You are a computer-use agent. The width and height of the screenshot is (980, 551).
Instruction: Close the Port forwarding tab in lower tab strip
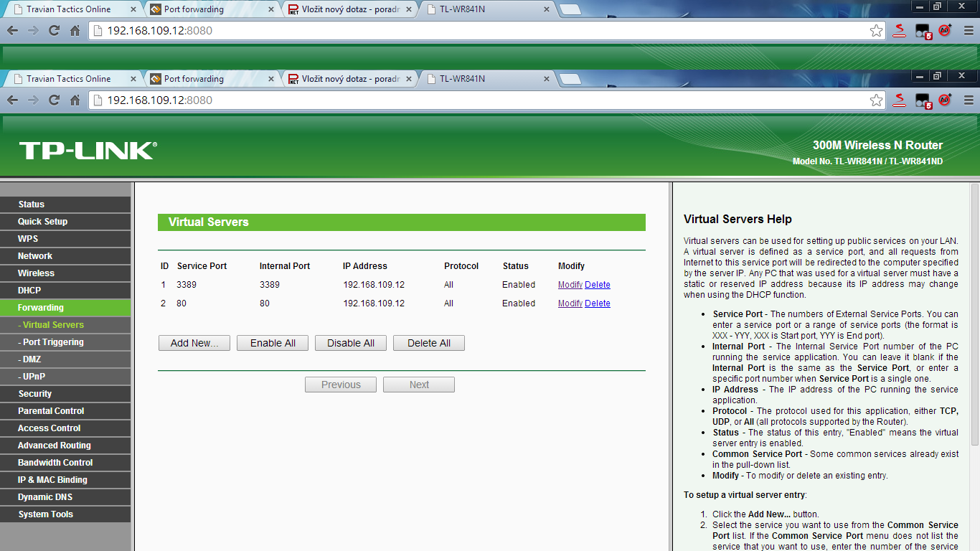pyautogui.click(x=271, y=79)
